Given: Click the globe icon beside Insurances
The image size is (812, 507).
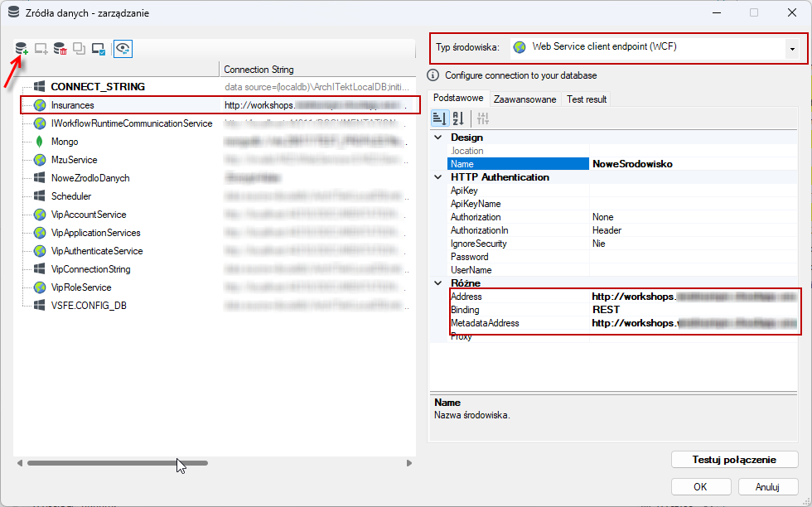Looking at the screenshot, I should pos(40,105).
